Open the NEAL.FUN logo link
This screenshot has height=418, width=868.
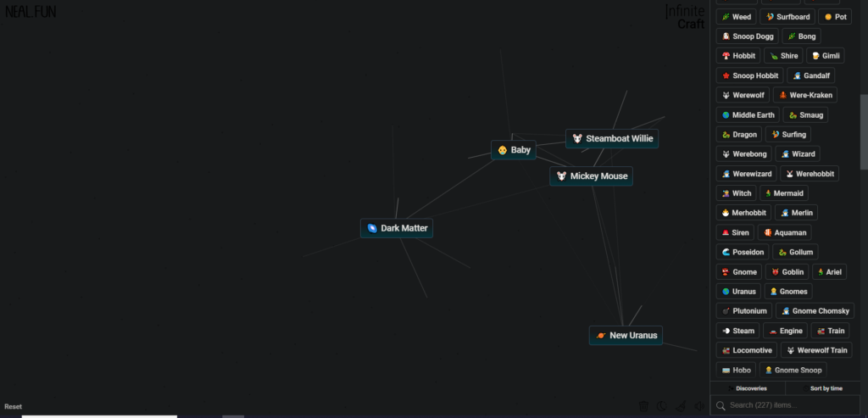(31, 12)
